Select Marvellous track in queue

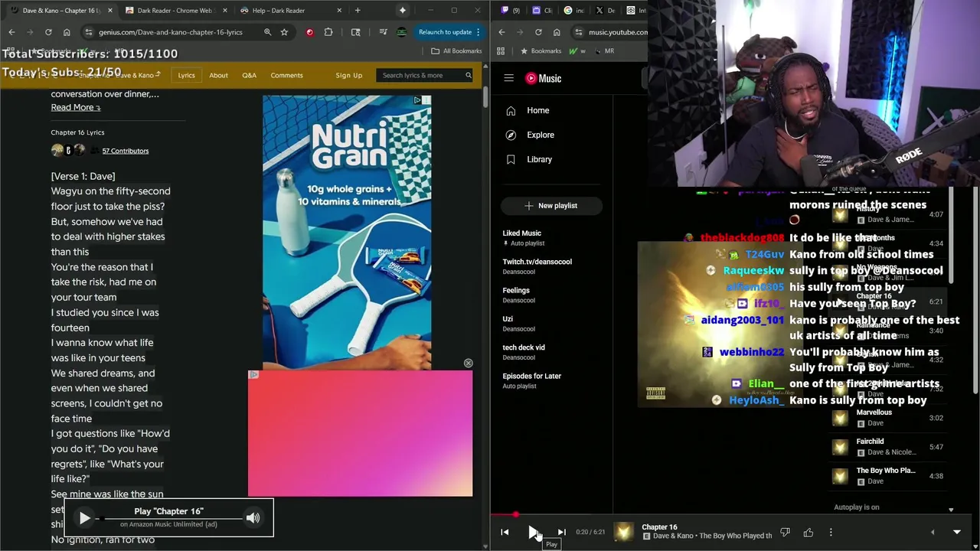890,418
